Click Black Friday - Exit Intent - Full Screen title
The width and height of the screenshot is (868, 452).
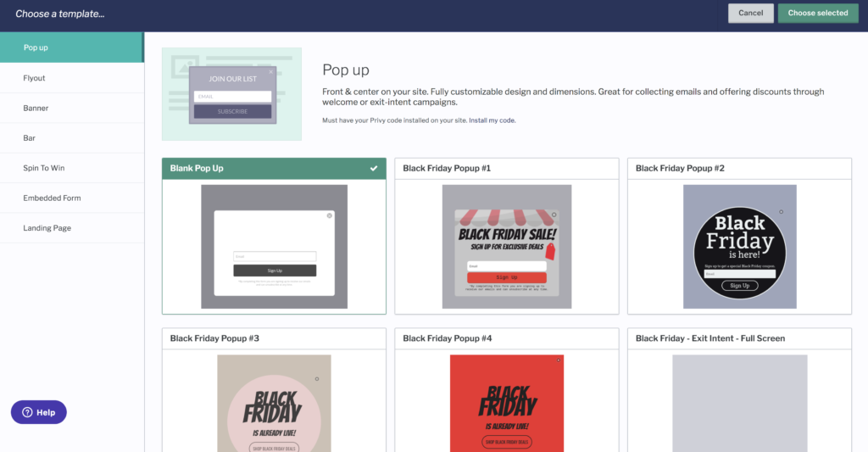(710, 338)
